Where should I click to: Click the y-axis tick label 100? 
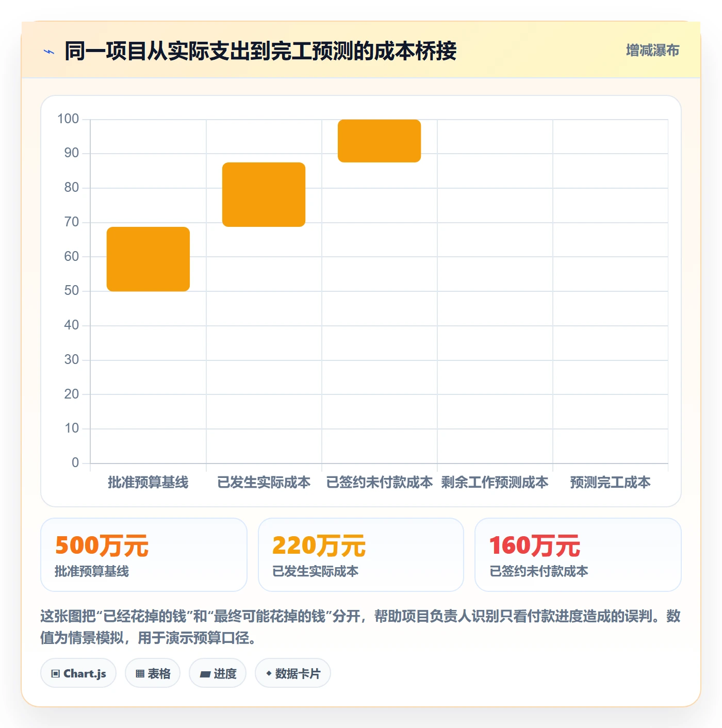tap(68, 119)
